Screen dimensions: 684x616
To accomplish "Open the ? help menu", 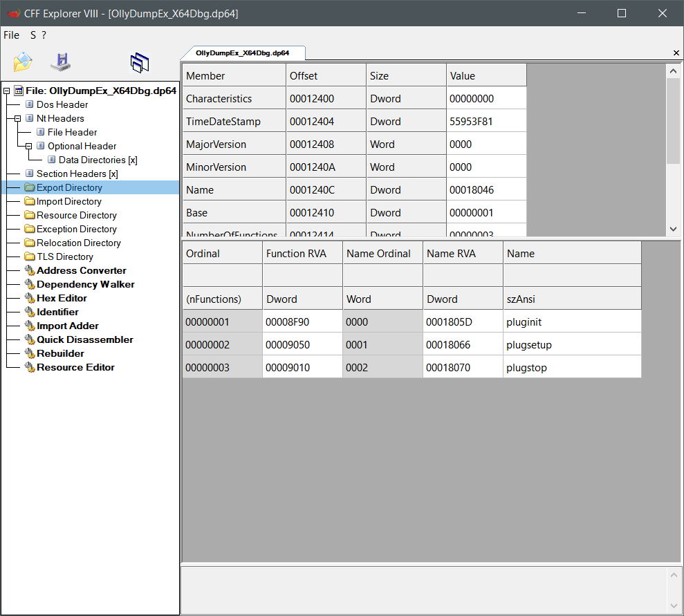I will [x=44, y=35].
